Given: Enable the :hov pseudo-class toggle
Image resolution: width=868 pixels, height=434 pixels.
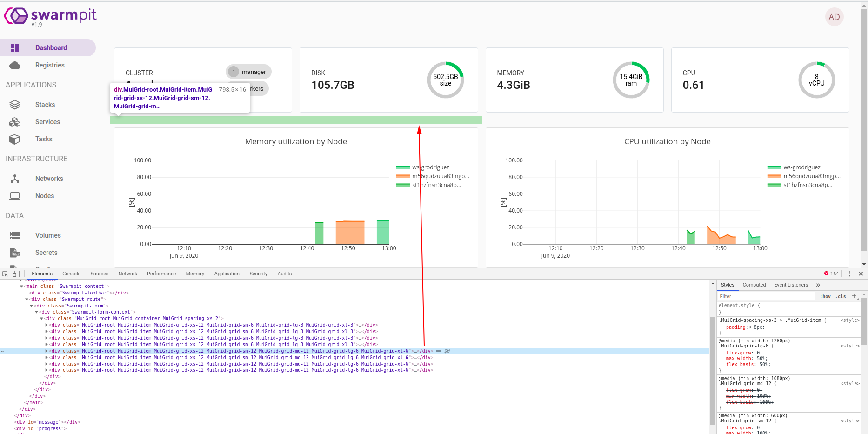Looking at the screenshot, I should (x=825, y=296).
